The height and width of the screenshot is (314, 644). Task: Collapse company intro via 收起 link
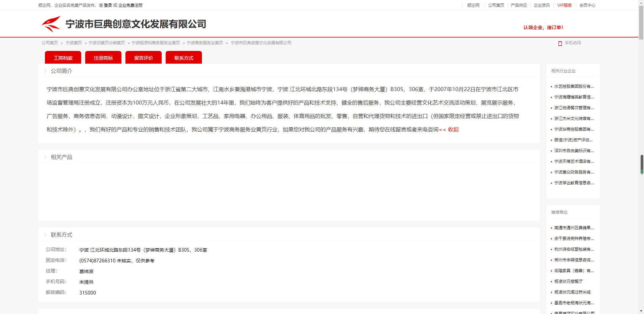click(453, 129)
